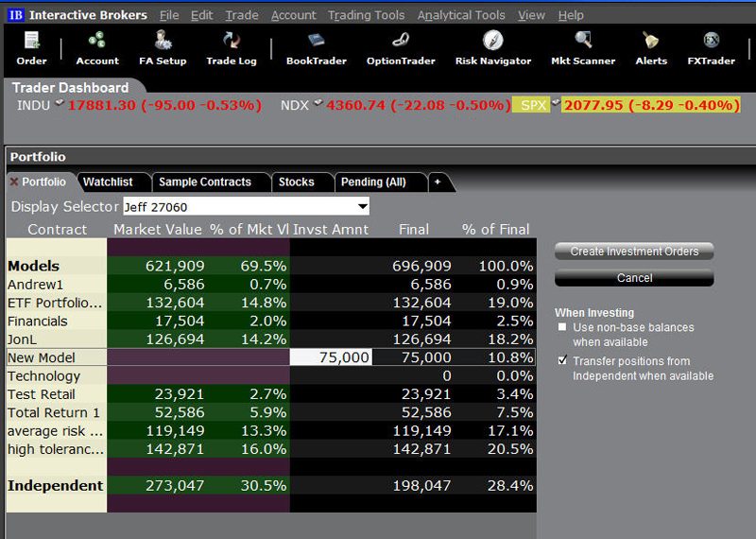
Task: Click the Invst Amnt column header
Action: point(331,229)
